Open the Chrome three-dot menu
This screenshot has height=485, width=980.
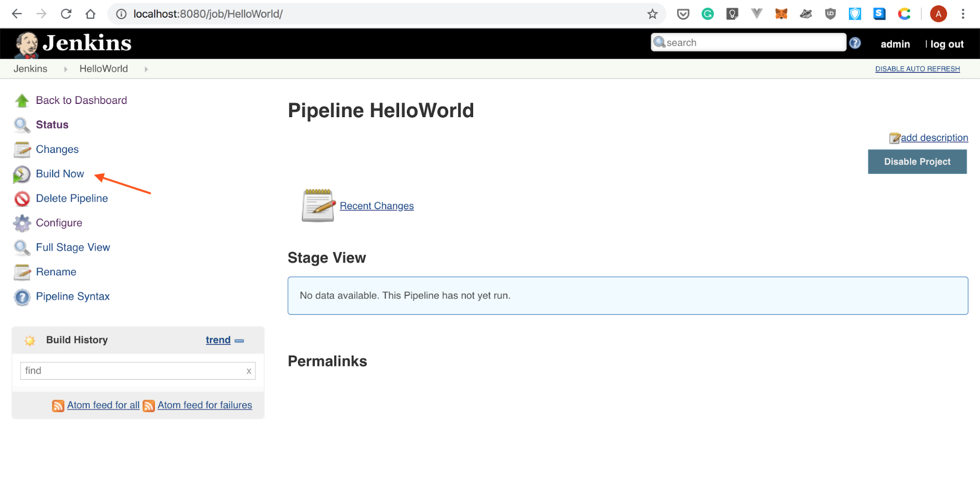963,14
